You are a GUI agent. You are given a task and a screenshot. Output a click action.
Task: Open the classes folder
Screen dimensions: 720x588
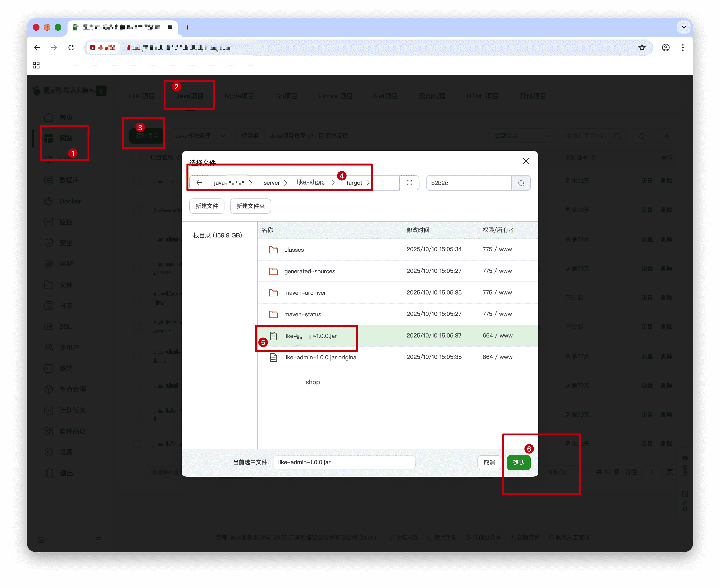[294, 250]
